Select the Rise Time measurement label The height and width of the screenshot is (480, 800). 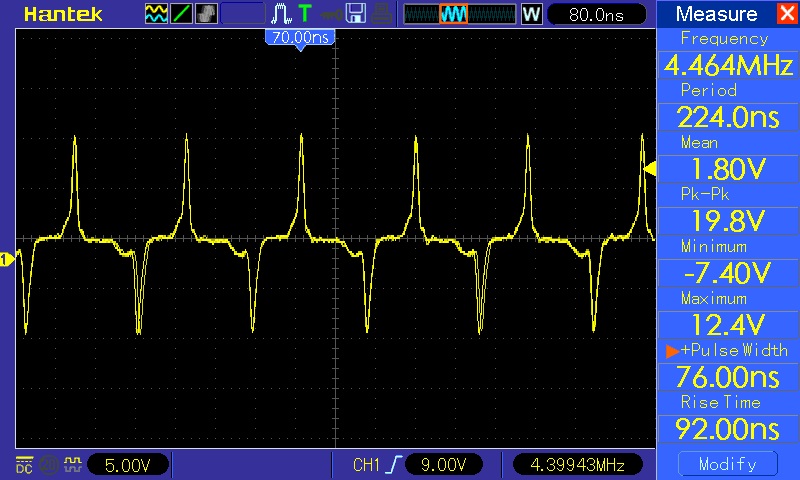tap(720, 402)
